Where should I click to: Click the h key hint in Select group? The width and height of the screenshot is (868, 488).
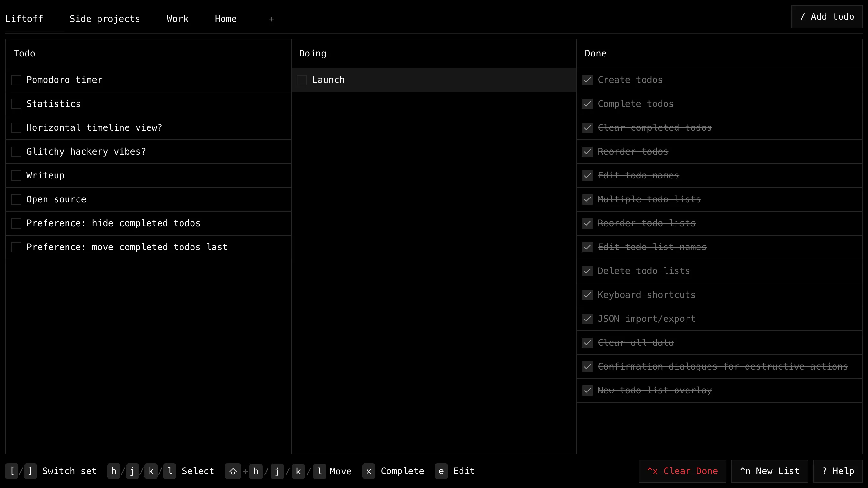[114, 471]
